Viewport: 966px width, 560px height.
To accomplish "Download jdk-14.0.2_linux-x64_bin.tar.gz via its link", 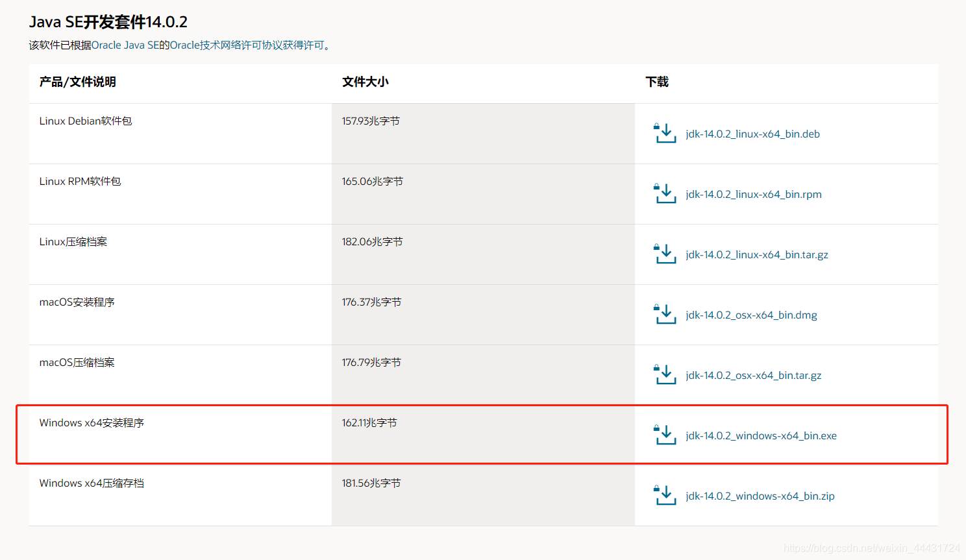I will click(x=756, y=254).
